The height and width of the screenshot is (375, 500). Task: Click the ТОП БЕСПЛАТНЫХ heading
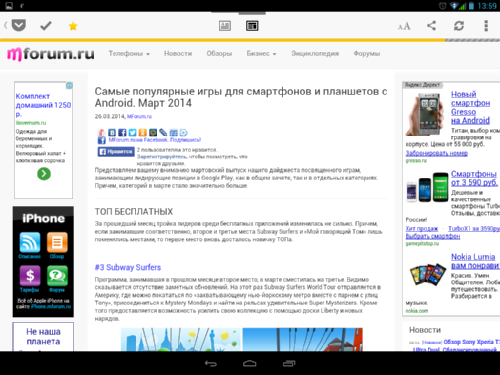134,212
